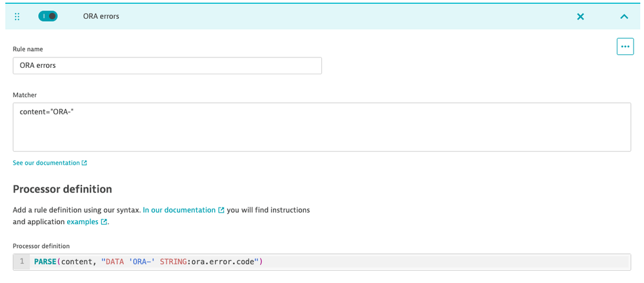This screenshot has width=644, height=283.
Task: Collapse the ORA errors rule panel
Action: (624, 17)
